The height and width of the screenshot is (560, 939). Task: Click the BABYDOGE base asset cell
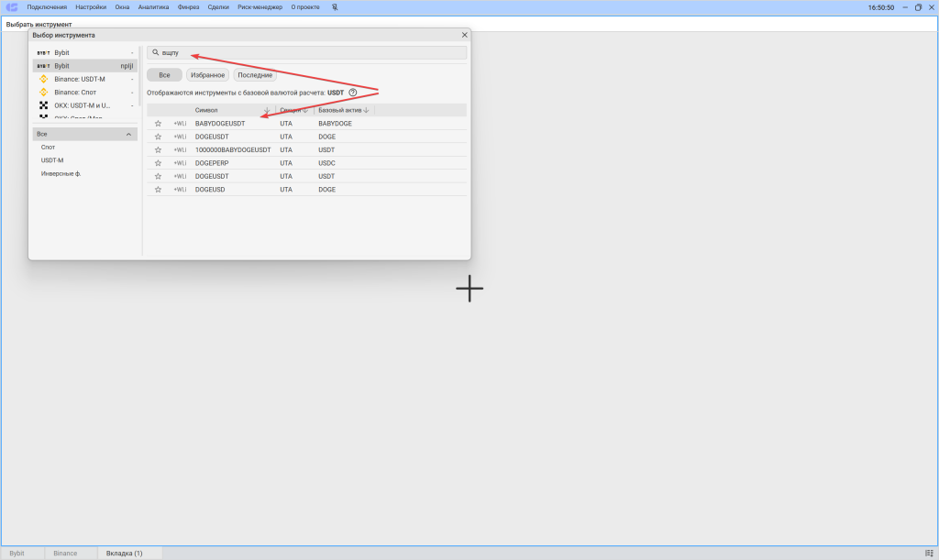pyautogui.click(x=335, y=123)
